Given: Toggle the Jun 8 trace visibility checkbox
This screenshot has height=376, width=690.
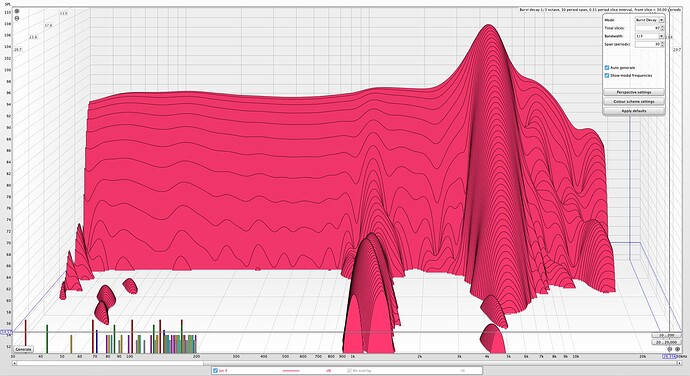Looking at the screenshot, I should click(215, 371).
